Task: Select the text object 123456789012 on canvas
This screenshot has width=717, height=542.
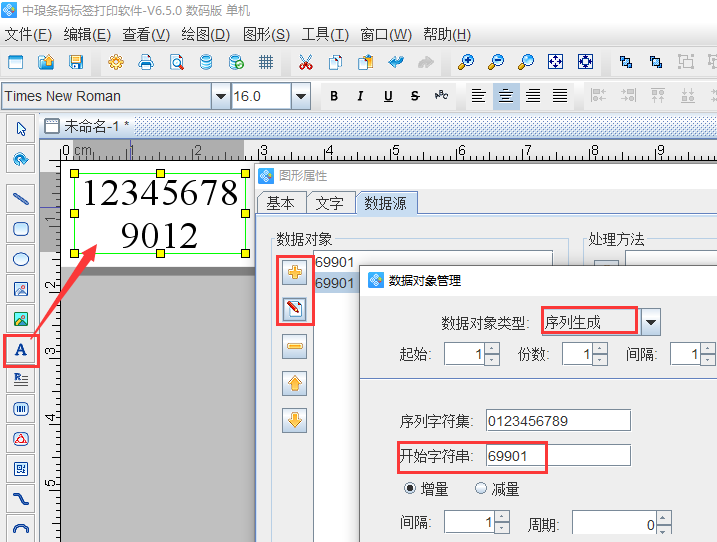Action: [160, 214]
